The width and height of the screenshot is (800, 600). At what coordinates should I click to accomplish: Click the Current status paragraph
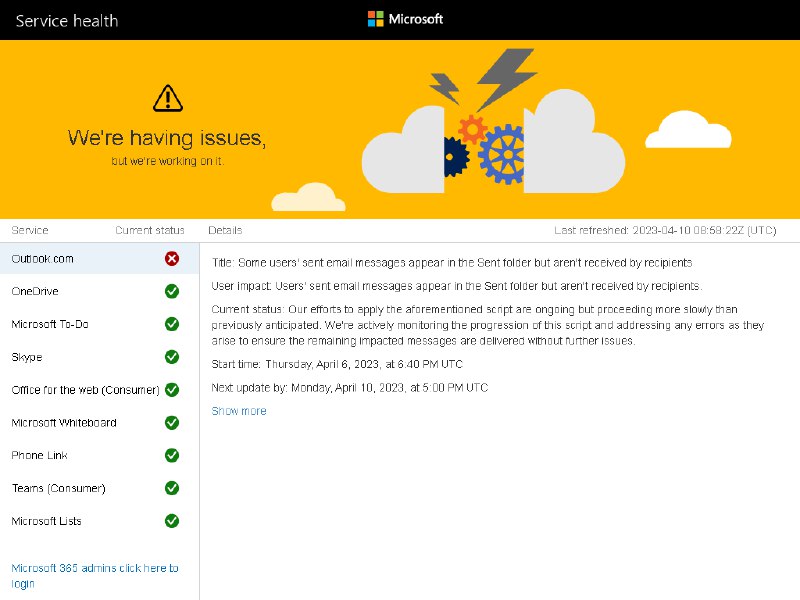tap(488, 325)
